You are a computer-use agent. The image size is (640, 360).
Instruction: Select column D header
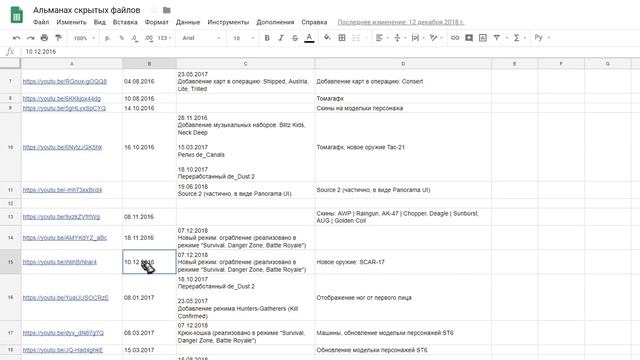pos(403,64)
